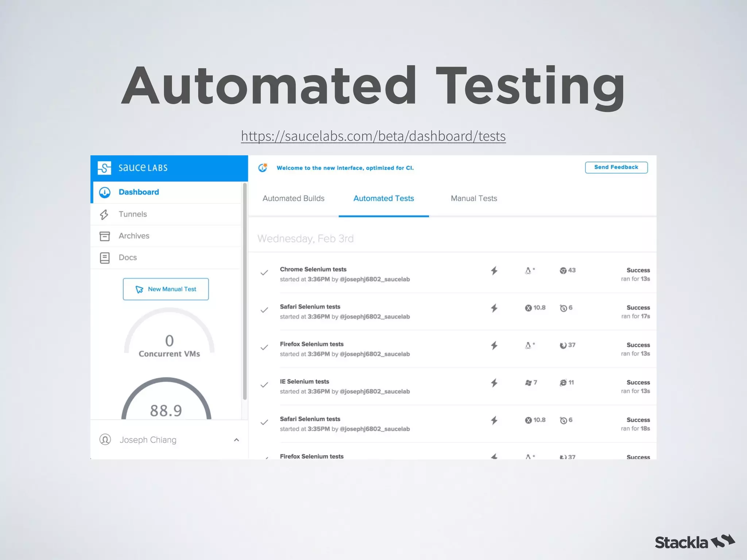Select Dashboard in the sidebar

pos(166,192)
